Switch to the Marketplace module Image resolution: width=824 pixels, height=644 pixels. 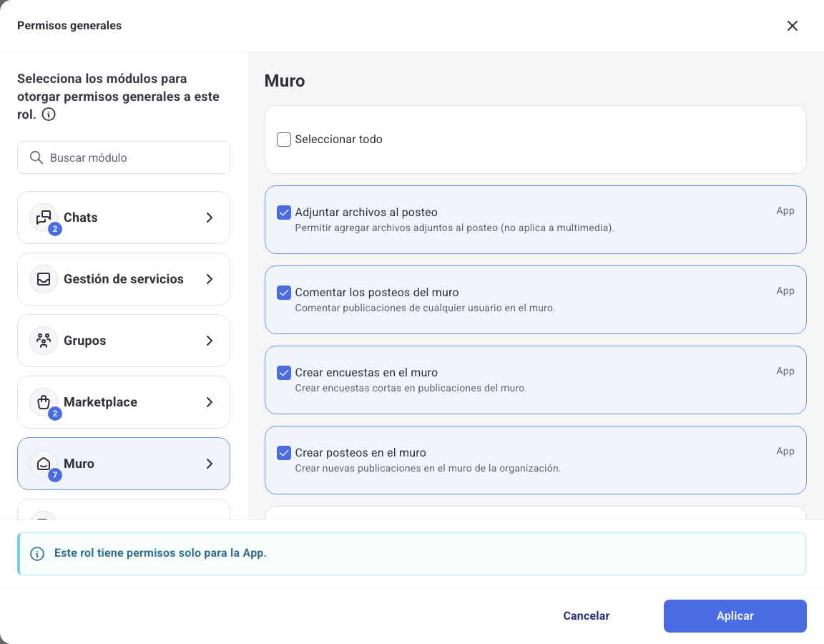tap(124, 401)
